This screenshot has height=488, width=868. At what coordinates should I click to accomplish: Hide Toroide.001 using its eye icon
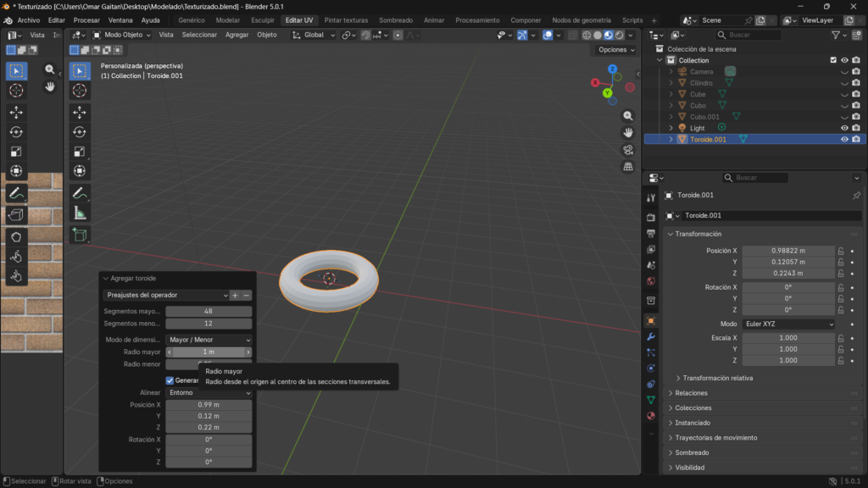coord(844,139)
